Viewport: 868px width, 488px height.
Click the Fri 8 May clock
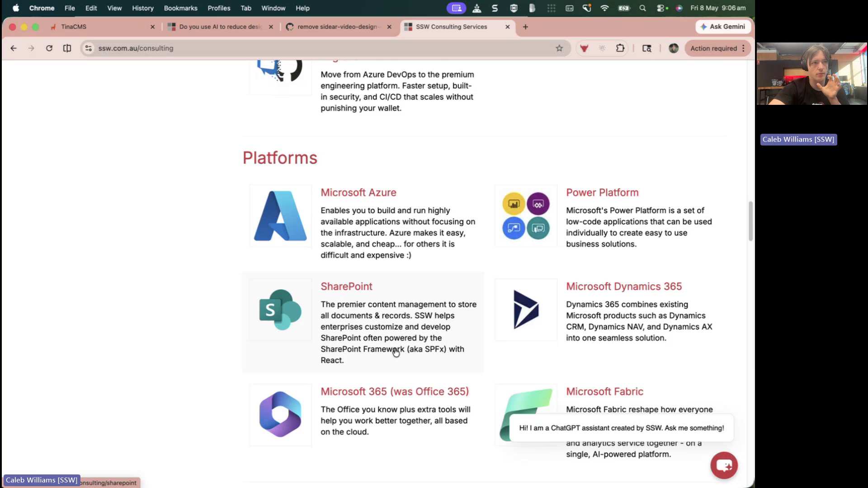(718, 8)
